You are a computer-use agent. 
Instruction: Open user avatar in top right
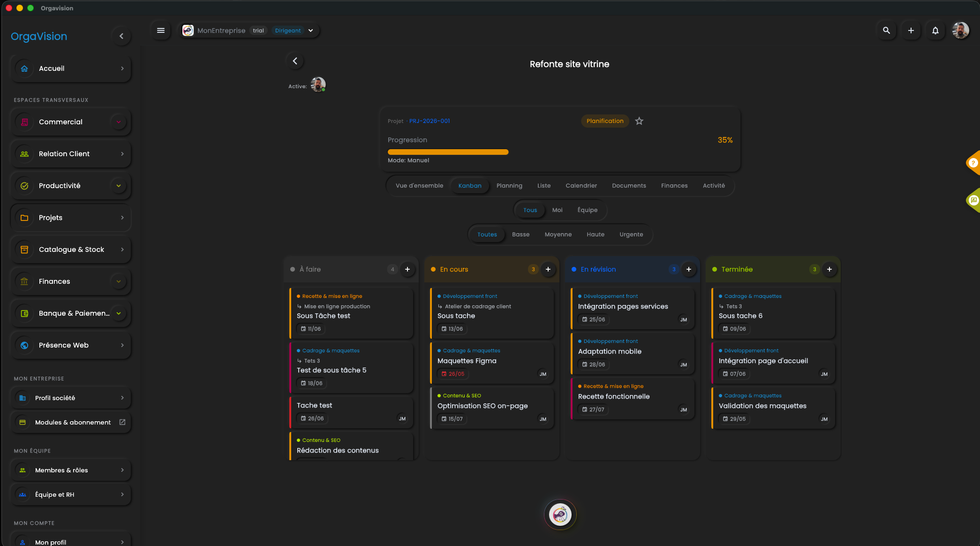(x=960, y=30)
